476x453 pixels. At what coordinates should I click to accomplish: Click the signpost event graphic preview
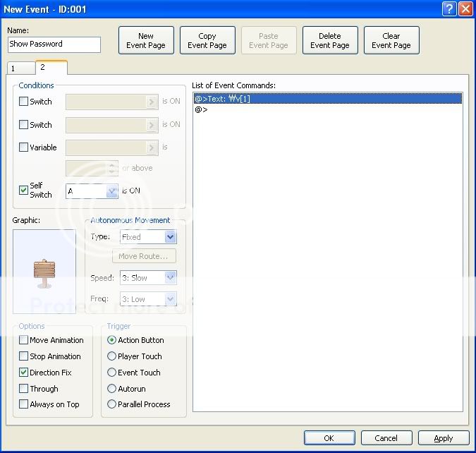44,271
